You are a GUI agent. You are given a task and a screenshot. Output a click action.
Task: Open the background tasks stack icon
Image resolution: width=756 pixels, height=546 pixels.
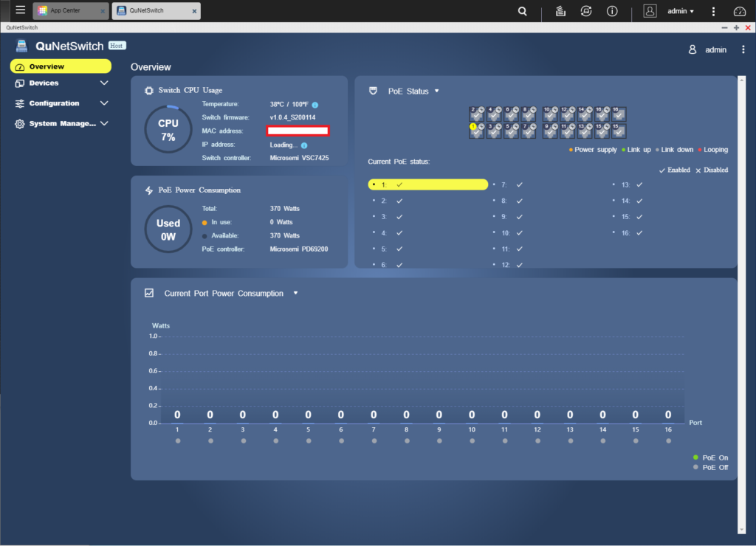pyautogui.click(x=560, y=10)
